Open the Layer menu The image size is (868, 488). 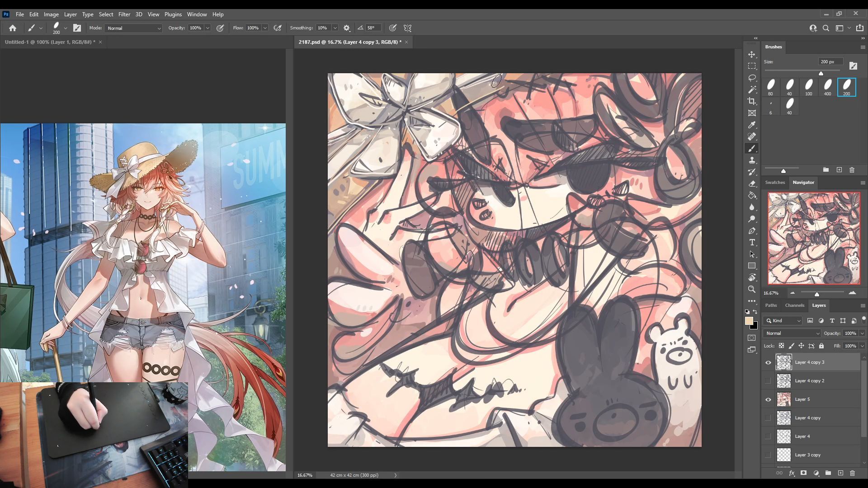(70, 14)
